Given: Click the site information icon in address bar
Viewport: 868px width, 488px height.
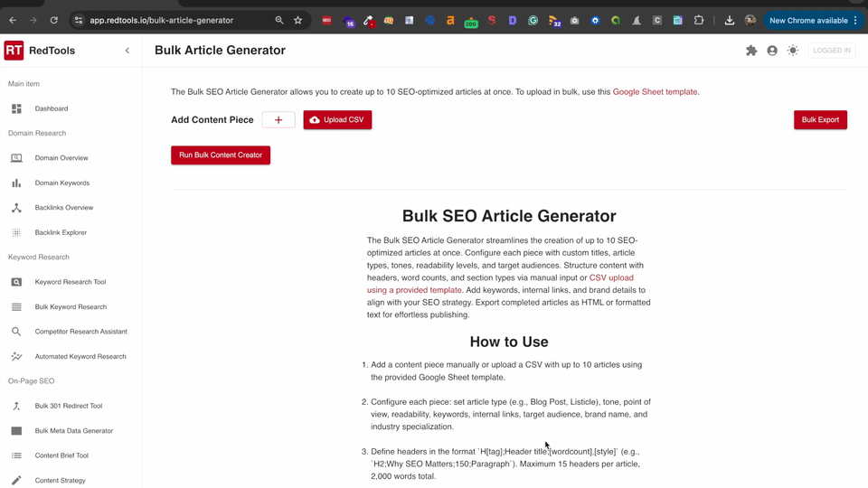Looking at the screenshot, I should pyautogui.click(x=79, y=21).
